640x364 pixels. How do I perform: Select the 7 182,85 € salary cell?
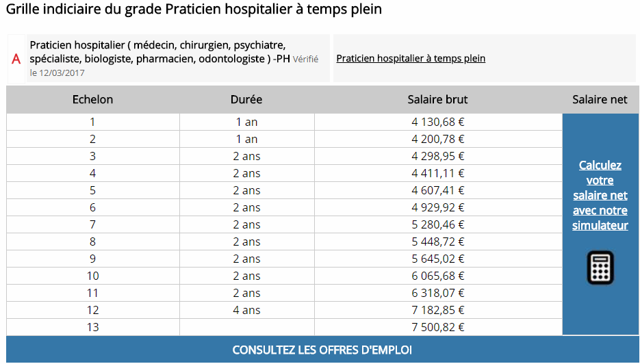(x=438, y=310)
